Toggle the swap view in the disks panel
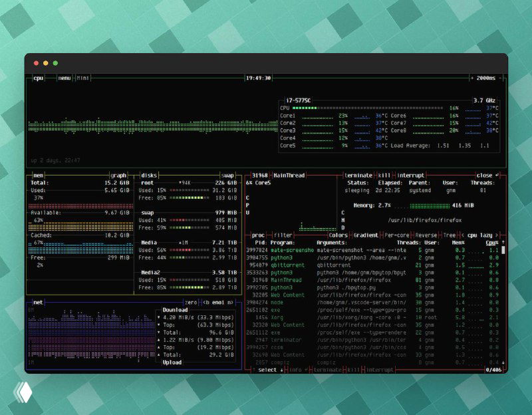532x415 pixels. pos(228,174)
